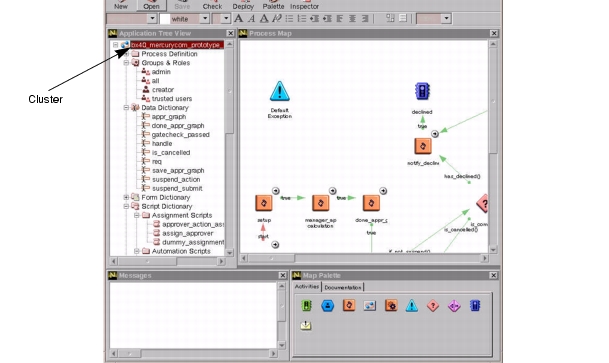
Task: Collapse the root cluster application node
Action: point(116,45)
